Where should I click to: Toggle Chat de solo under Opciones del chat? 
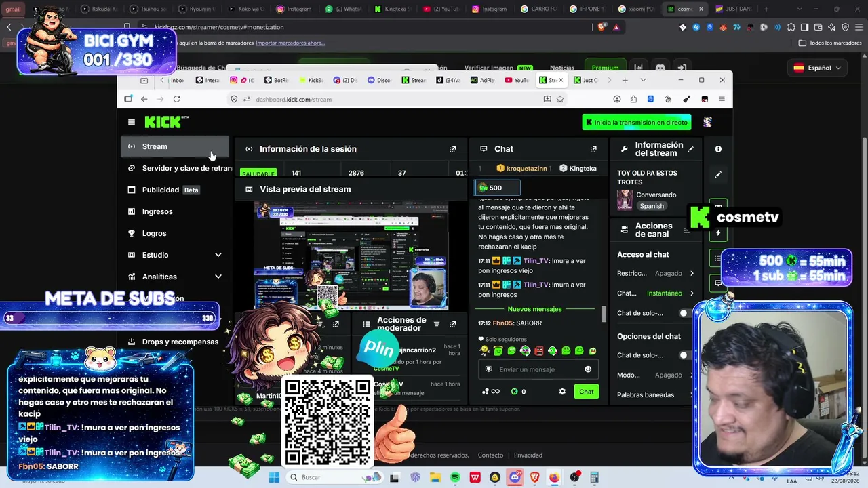(x=685, y=355)
